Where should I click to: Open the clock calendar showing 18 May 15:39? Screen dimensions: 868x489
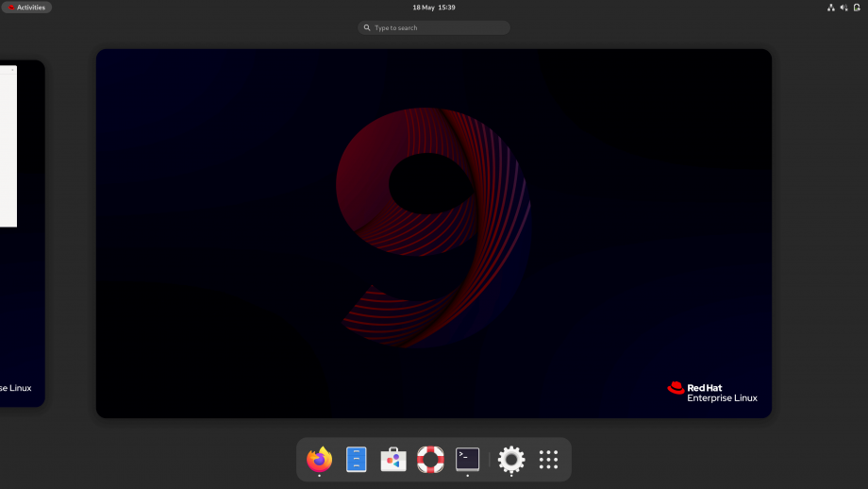(434, 8)
